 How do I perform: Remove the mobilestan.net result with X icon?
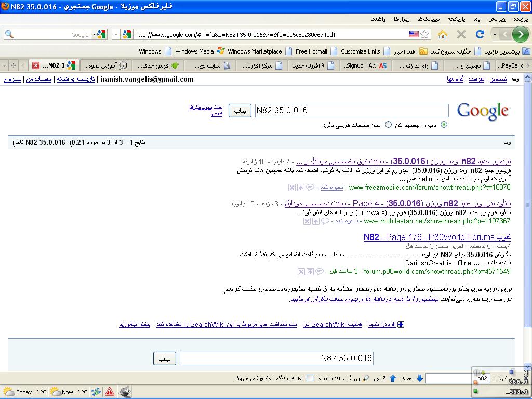coord(307,221)
